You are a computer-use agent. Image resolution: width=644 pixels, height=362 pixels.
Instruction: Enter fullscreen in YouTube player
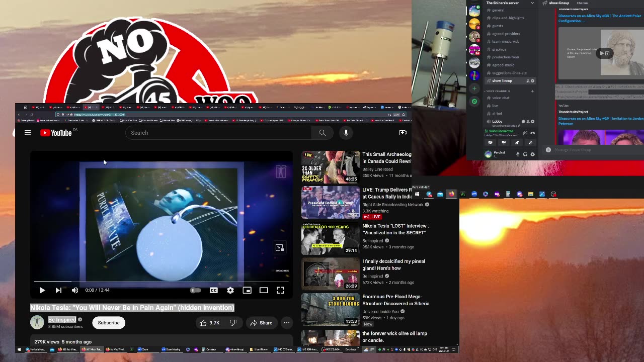point(280,290)
